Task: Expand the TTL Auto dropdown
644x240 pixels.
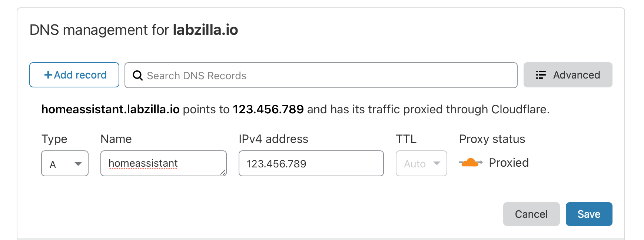Action: coord(436,163)
